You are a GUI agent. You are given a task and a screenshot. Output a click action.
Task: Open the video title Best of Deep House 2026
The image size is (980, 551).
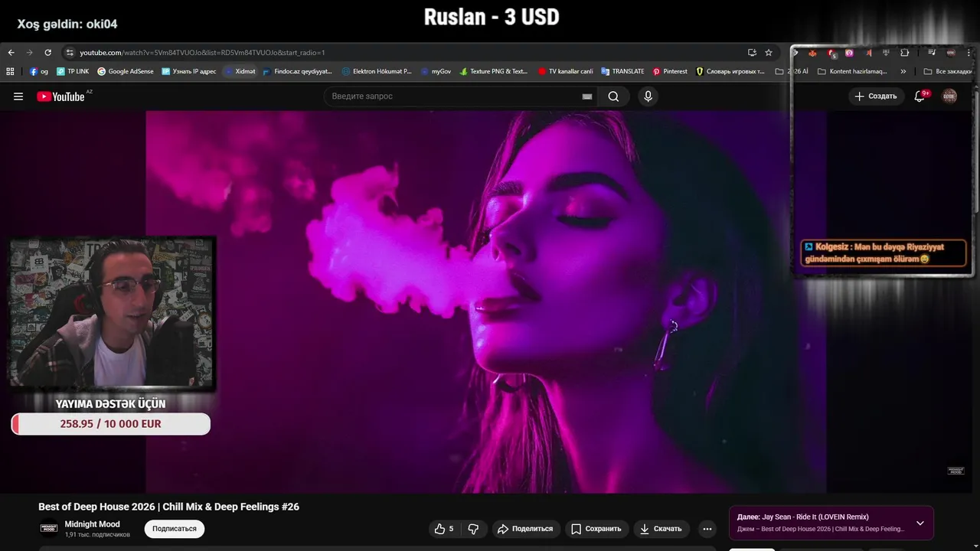point(168,507)
